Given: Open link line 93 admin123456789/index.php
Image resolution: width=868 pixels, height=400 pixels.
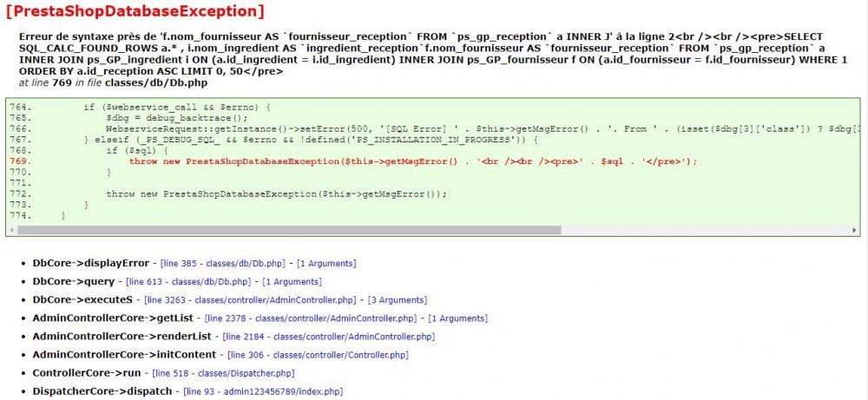Looking at the screenshot, I should 263,391.
